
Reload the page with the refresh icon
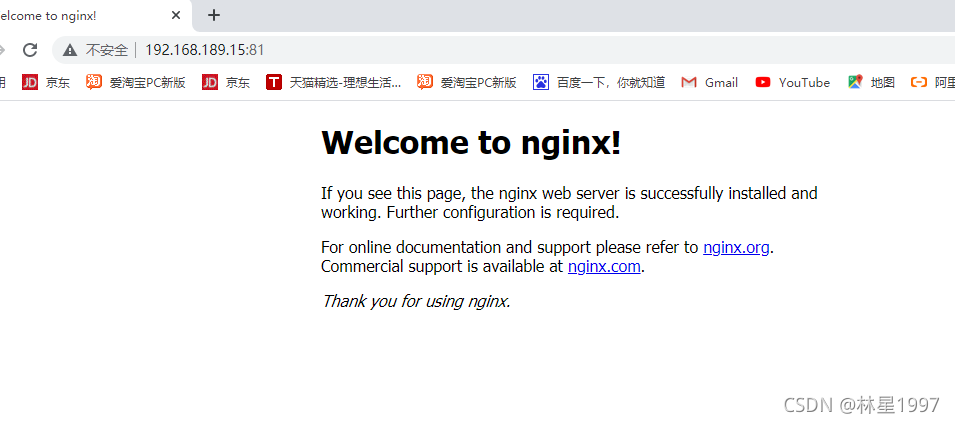30,50
